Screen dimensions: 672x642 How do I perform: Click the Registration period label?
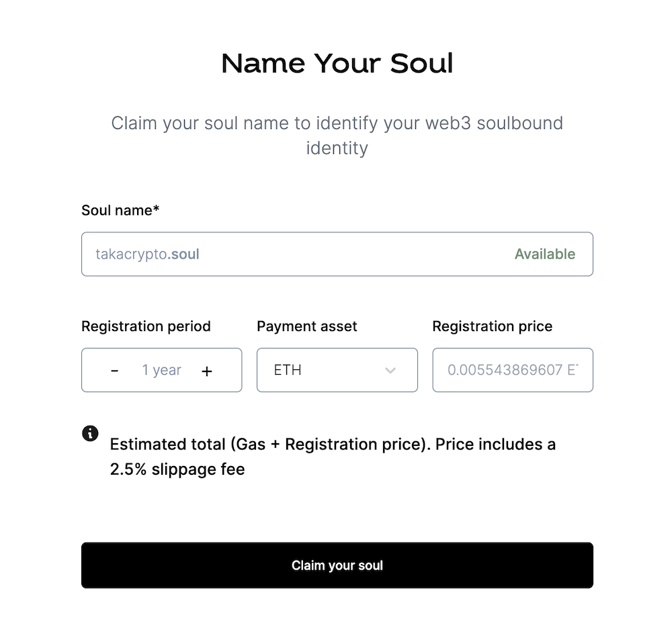tap(145, 326)
